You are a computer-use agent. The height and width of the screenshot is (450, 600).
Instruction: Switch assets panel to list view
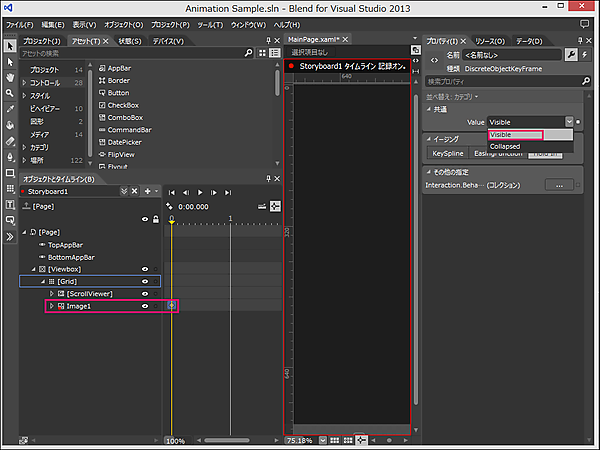click(x=274, y=53)
